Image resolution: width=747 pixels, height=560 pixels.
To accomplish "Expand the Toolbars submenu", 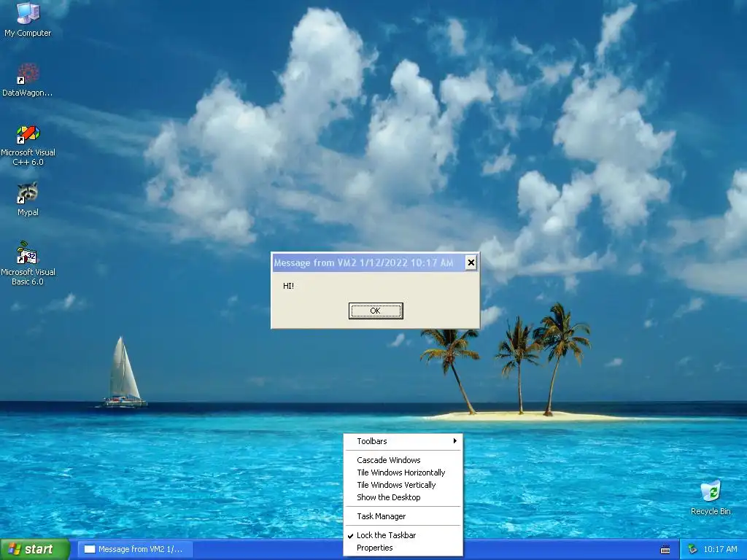I will coord(403,441).
